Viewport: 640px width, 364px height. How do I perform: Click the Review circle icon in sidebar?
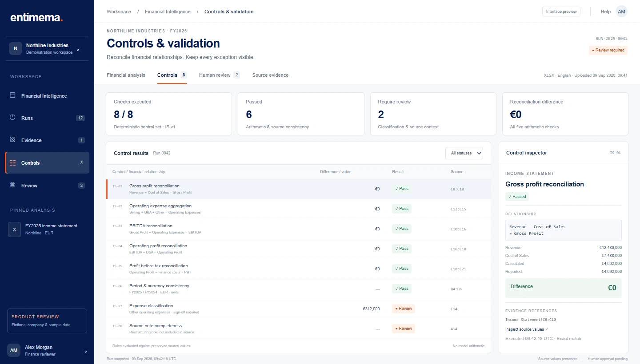tap(12, 185)
